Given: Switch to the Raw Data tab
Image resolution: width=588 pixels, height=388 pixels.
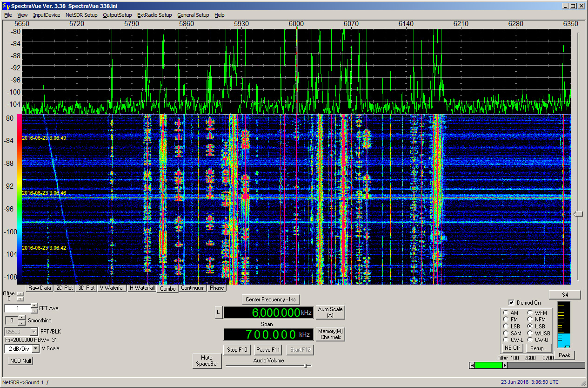Looking at the screenshot, I should [40, 288].
